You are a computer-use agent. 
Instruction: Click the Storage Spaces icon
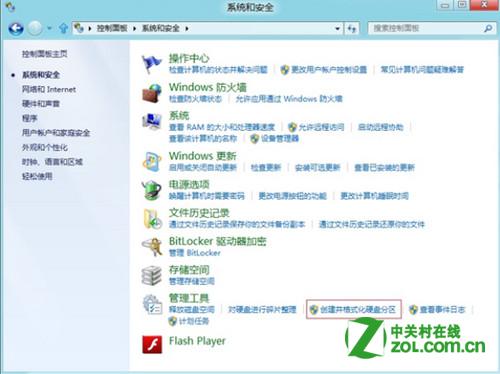[x=152, y=276]
